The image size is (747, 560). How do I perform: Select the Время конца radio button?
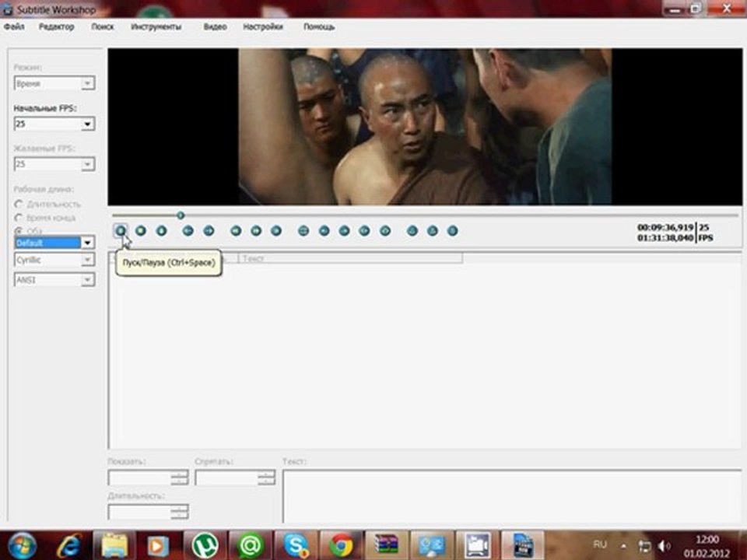point(19,218)
